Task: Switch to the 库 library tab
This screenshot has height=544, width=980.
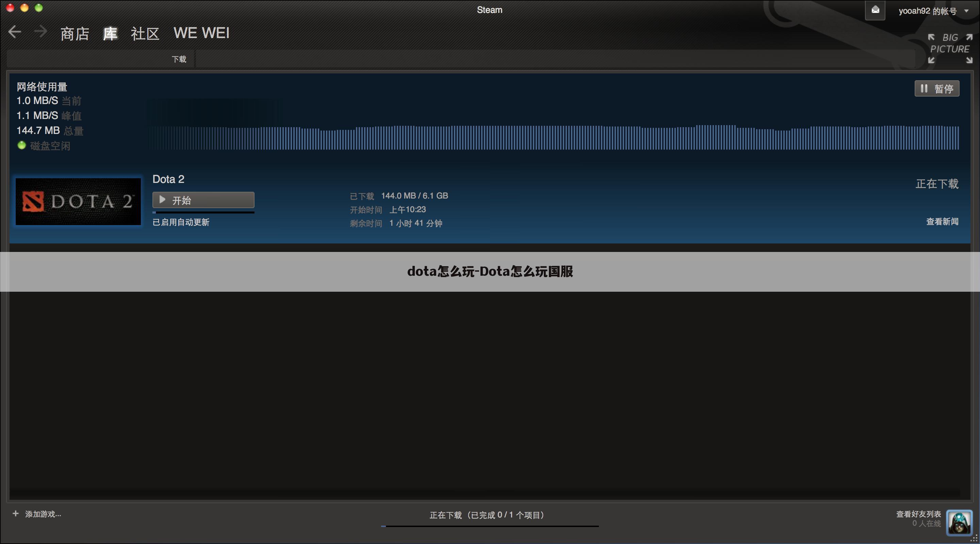Action: tap(110, 34)
